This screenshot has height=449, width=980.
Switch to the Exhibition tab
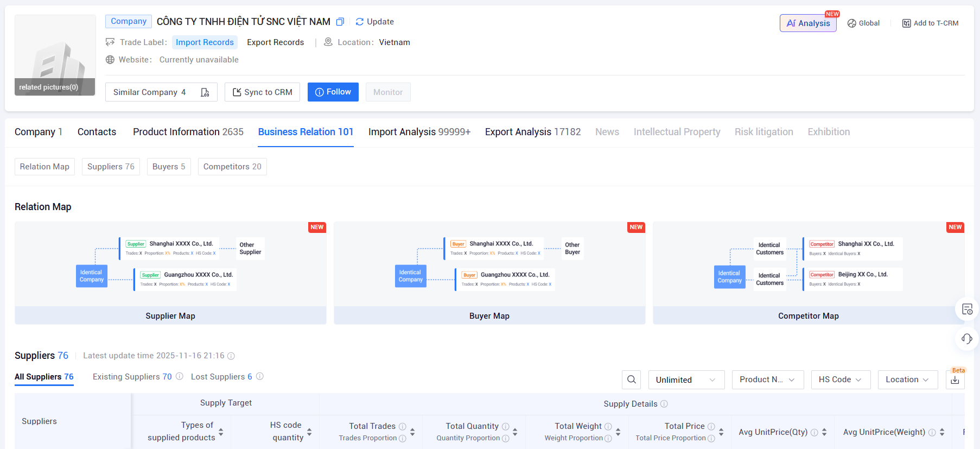(829, 132)
